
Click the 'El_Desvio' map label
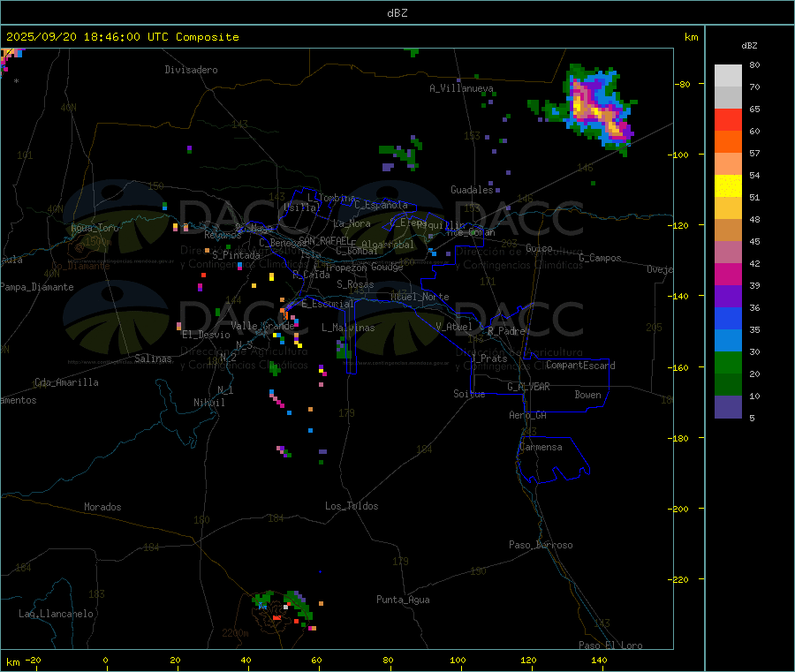pos(206,335)
